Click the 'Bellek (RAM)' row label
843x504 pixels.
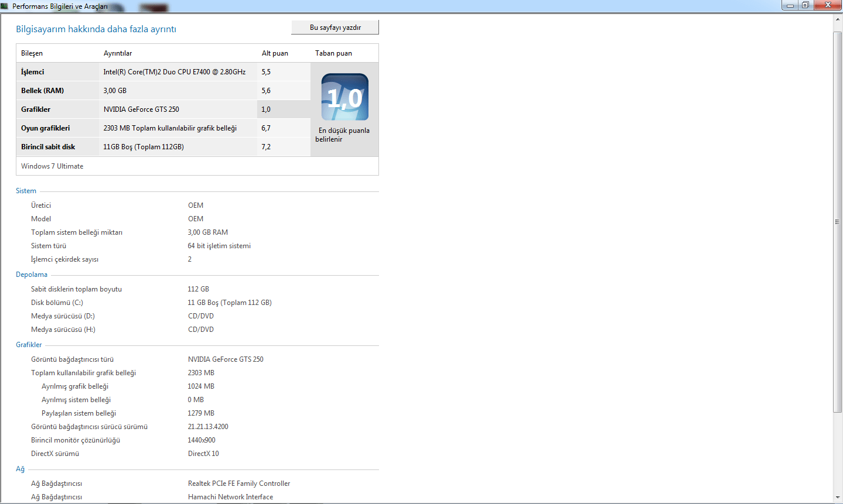42,91
